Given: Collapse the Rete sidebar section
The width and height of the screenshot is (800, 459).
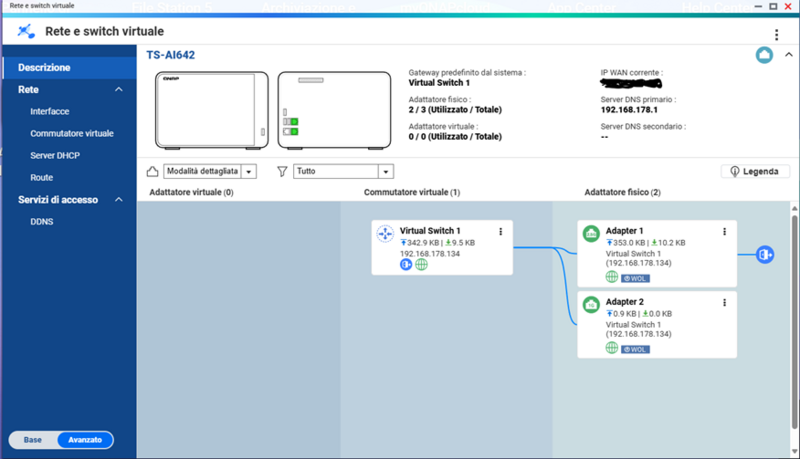Looking at the screenshot, I should coord(119,90).
